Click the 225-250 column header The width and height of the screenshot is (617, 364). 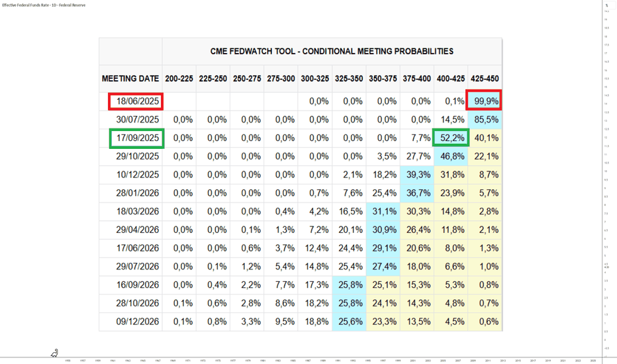point(213,79)
